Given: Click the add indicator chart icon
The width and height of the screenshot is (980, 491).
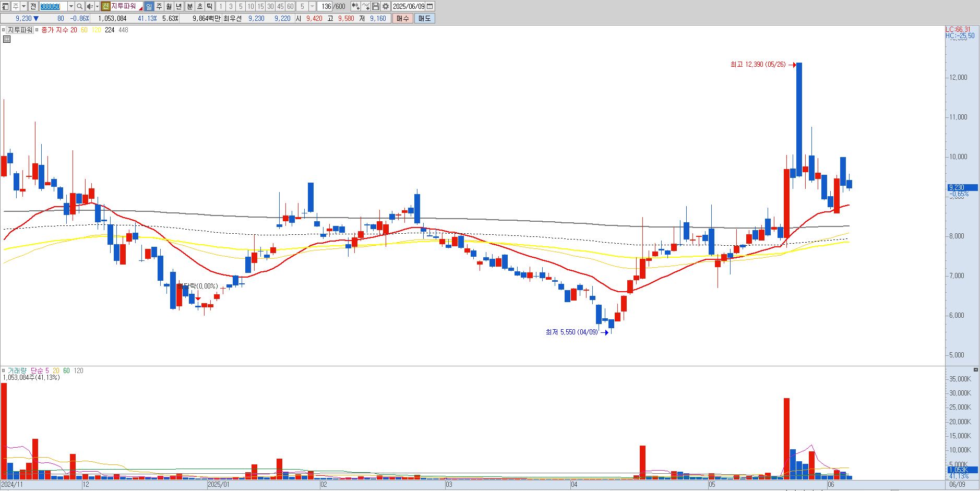Looking at the screenshot, I should [366, 6].
